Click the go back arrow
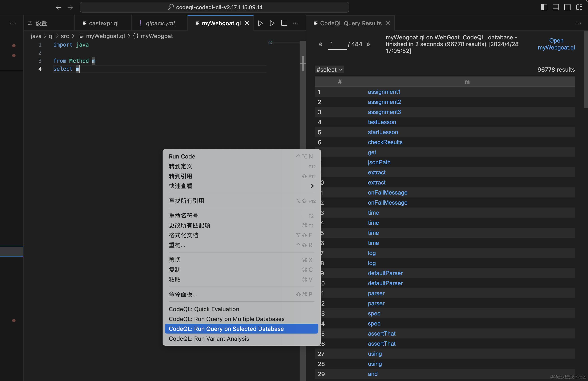Image resolution: width=588 pixels, height=381 pixels. (58, 7)
